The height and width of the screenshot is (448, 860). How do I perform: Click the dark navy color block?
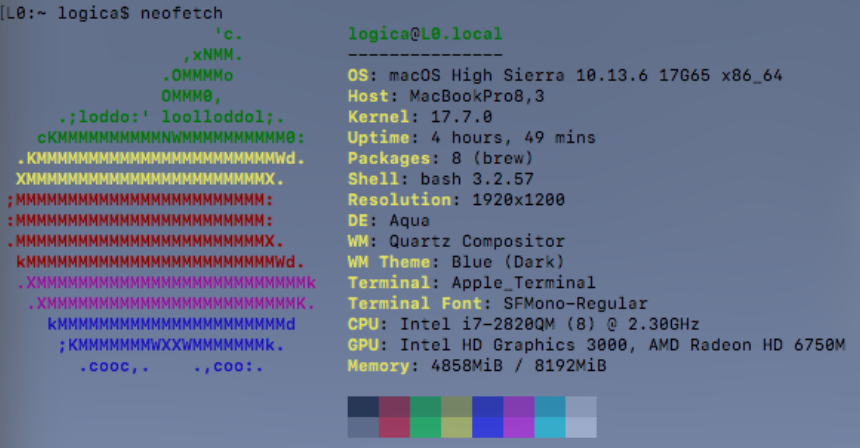363,406
